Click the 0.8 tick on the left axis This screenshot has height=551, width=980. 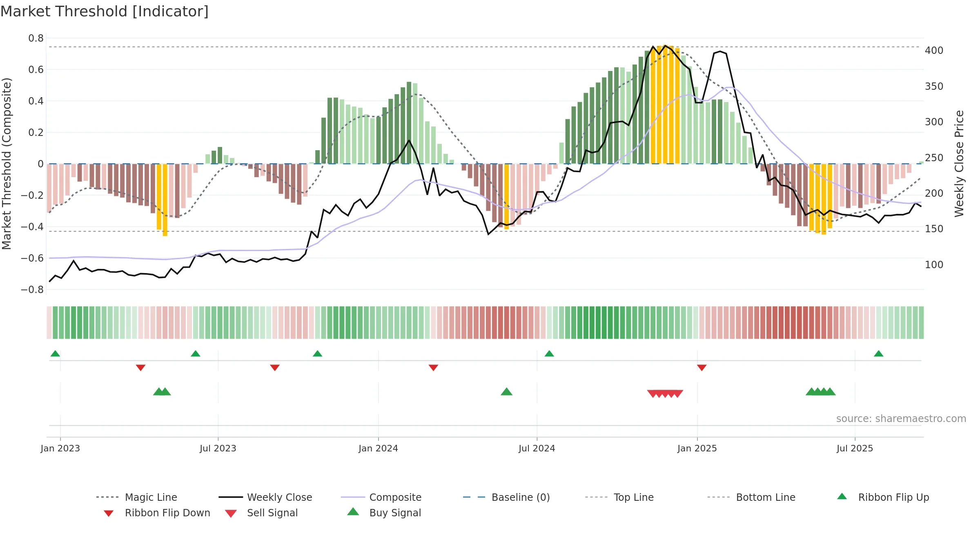point(36,38)
